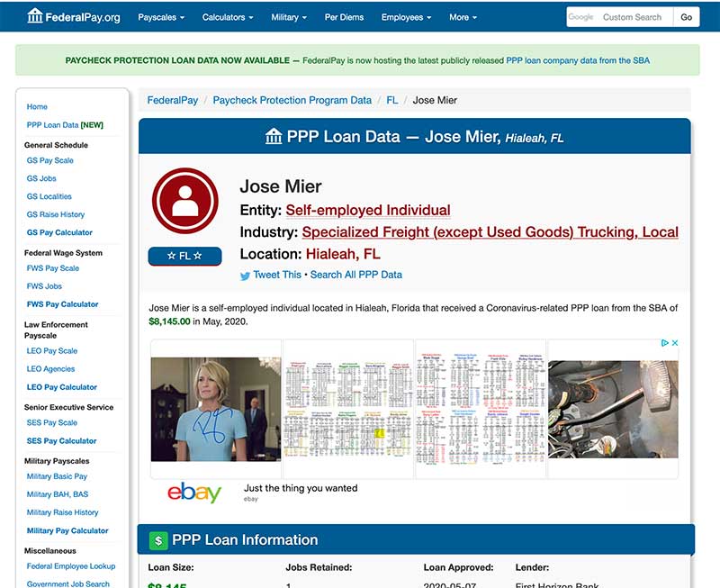The height and width of the screenshot is (588, 720).
Task: Click the green dollar sign icon
Action: pos(158,540)
